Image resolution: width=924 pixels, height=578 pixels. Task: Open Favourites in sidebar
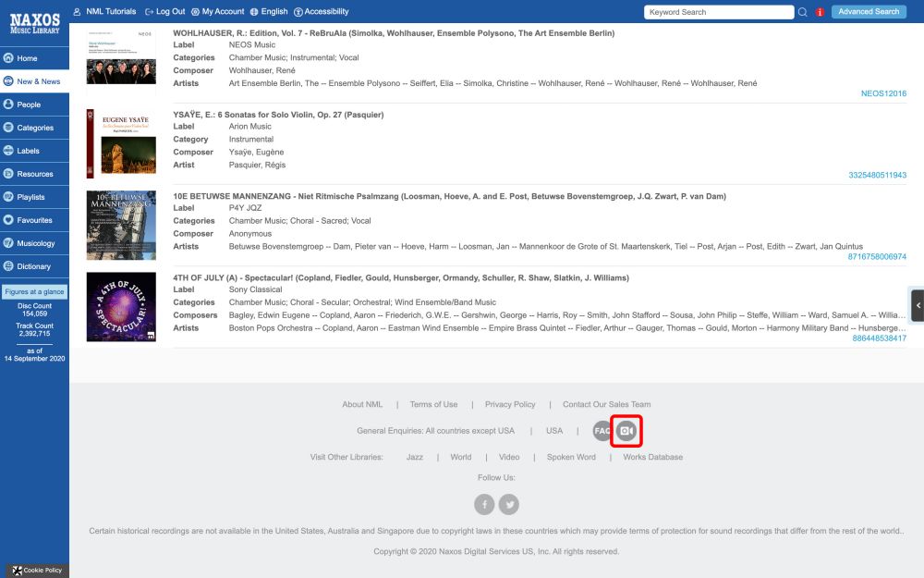pyautogui.click(x=34, y=220)
